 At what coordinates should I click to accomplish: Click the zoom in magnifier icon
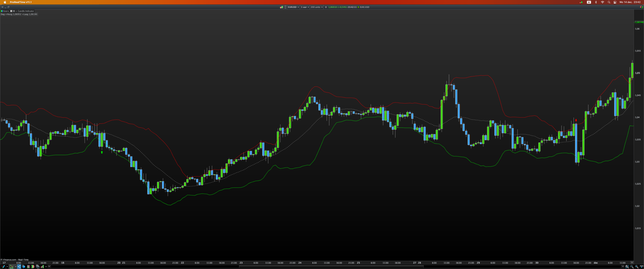tap(637, 266)
